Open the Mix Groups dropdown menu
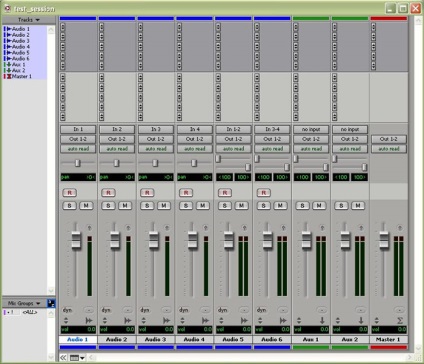The width and height of the screenshot is (424, 364). tap(24, 303)
